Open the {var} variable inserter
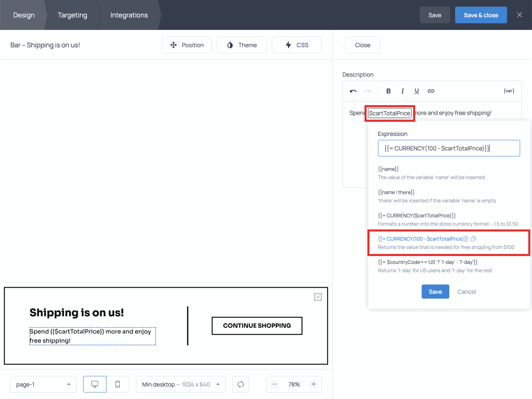The width and height of the screenshot is (532, 399). coord(509,91)
